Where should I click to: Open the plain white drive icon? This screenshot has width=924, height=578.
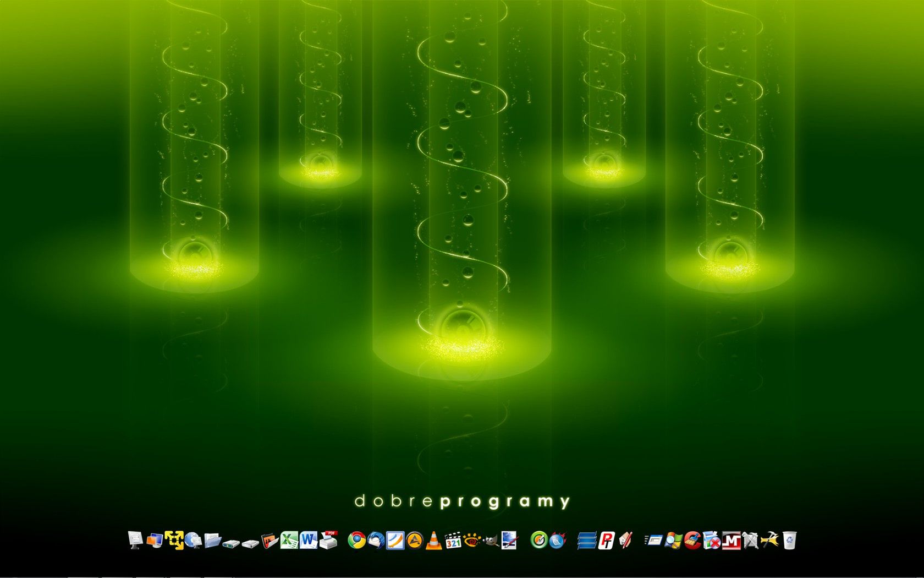250,544
